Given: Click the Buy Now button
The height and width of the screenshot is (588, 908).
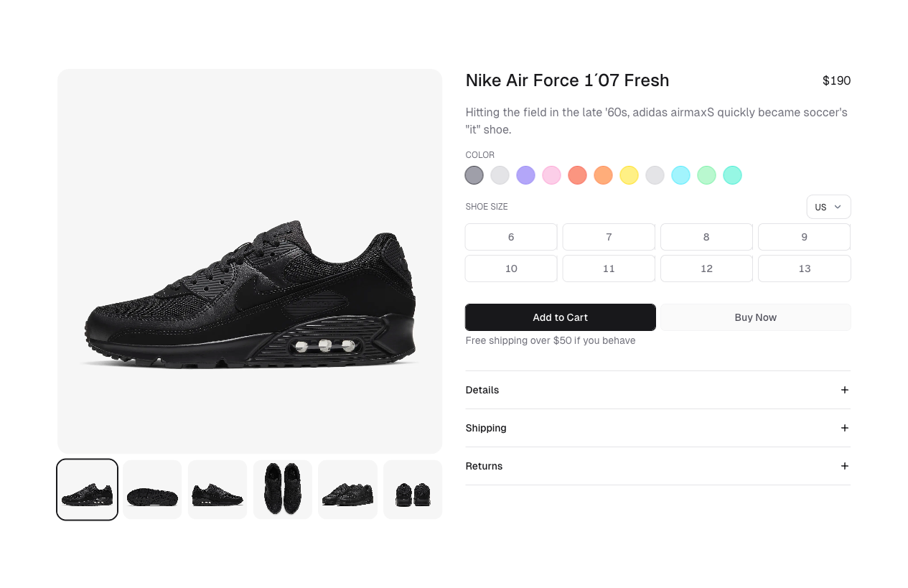Looking at the screenshot, I should (x=755, y=317).
